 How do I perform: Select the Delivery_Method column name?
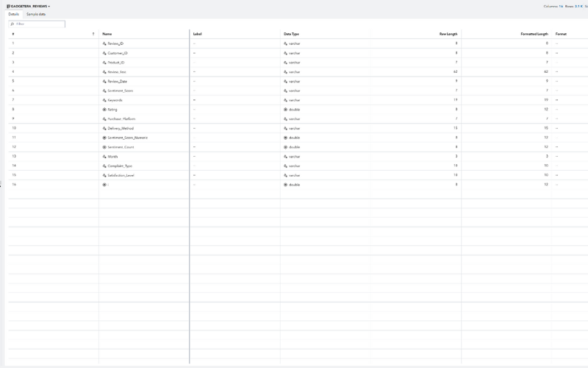coord(121,128)
